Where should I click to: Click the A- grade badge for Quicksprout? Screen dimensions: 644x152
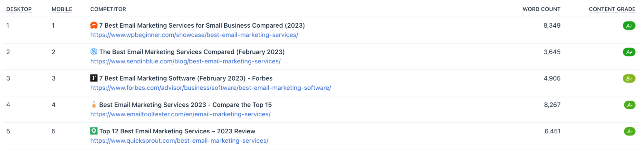(x=630, y=131)
